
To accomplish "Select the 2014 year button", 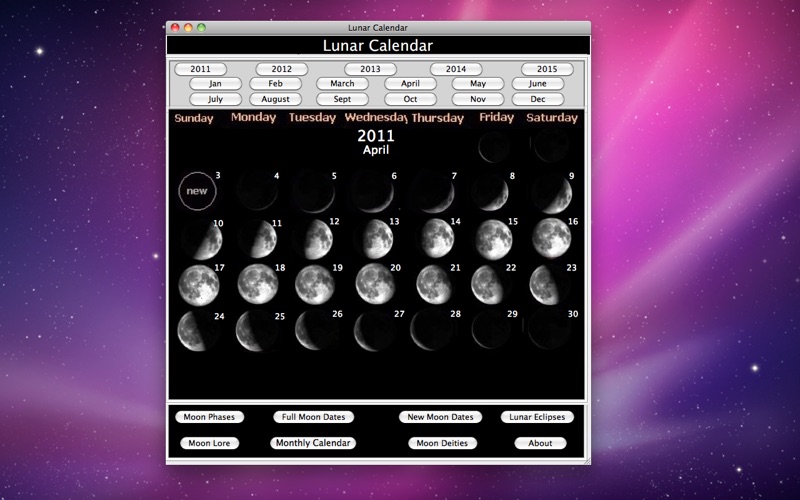I will 456,69.
